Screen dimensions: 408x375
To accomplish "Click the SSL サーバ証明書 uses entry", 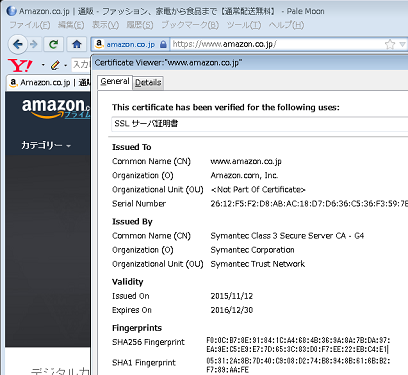I will [x=260, y=124].
